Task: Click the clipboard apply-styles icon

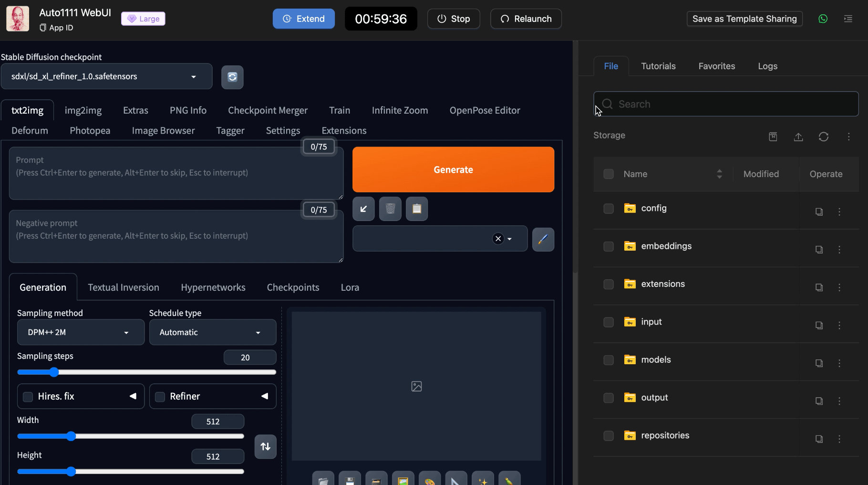Action: (417, 209)
